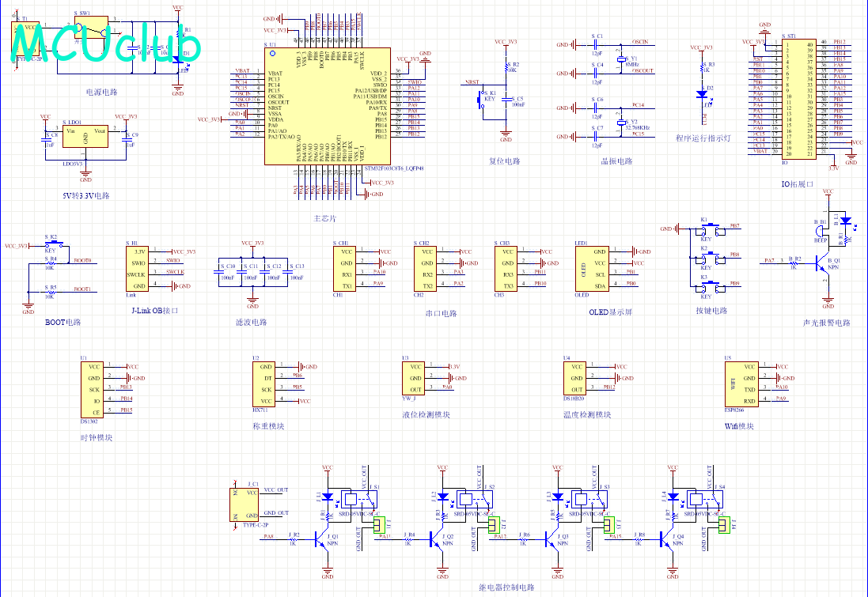The height and width of the screenshot is (597, 868).
Task: Select the CH1 serial header block
Action: click(344, 269)
